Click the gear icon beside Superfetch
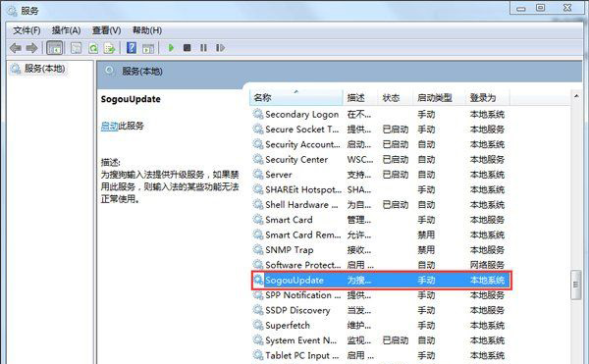The height and width of the screenshot is (364, 589). (x=258, y=325)
